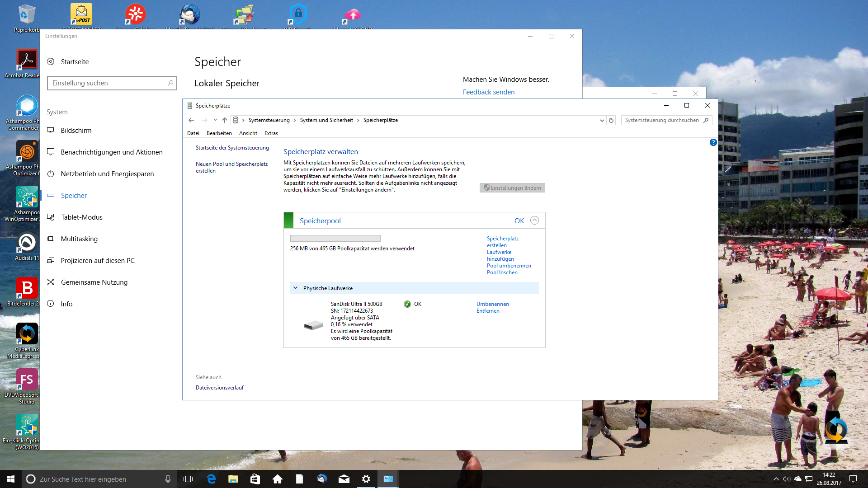Click the refresh button in address bar

611,120
